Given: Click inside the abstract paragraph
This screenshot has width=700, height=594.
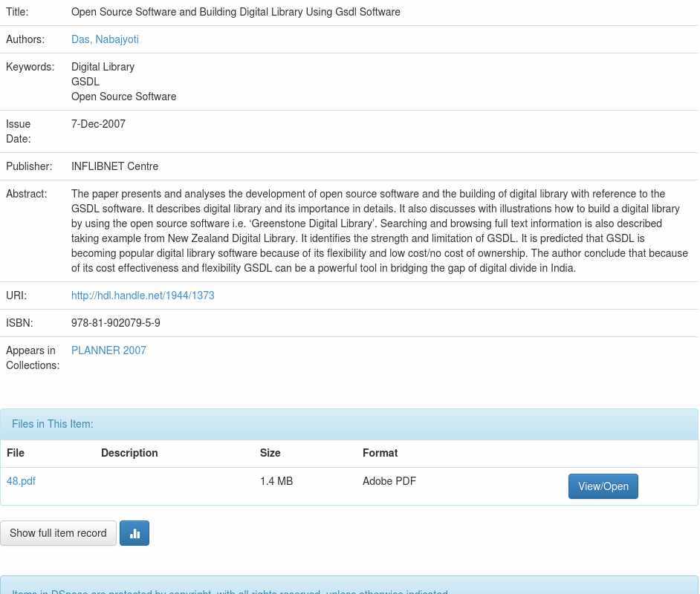Looking at the screenshot, I should [x=379, y=231].
